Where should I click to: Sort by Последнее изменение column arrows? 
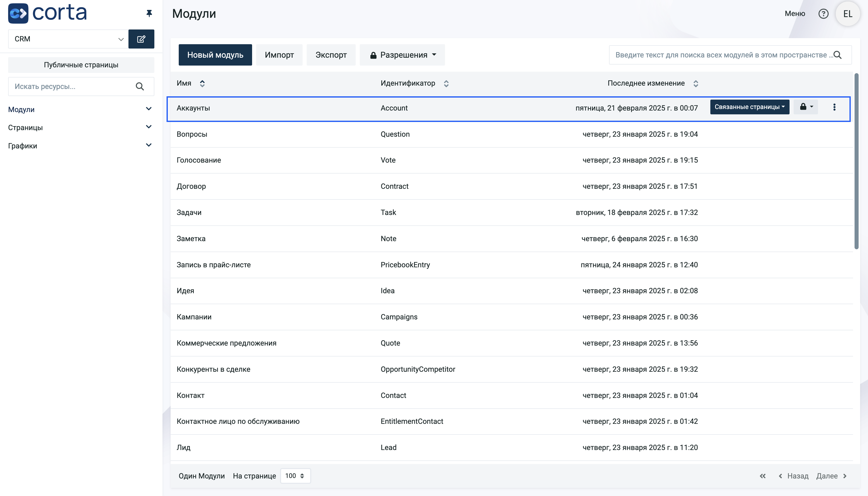(696, 83)
